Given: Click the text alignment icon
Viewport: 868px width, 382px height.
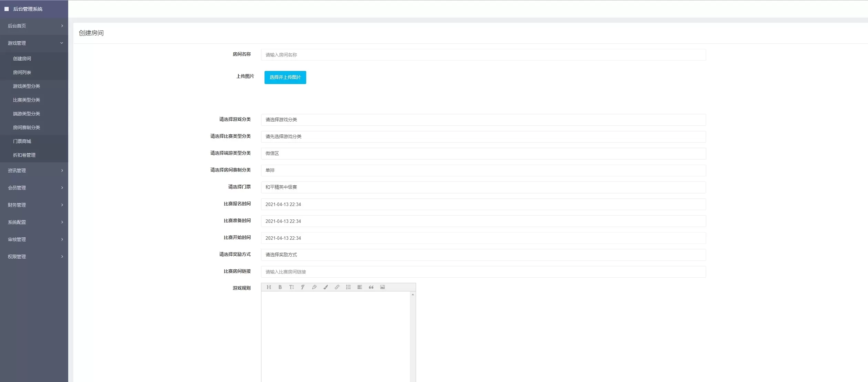Looking at the screenshot, I should tap(360, 287).
